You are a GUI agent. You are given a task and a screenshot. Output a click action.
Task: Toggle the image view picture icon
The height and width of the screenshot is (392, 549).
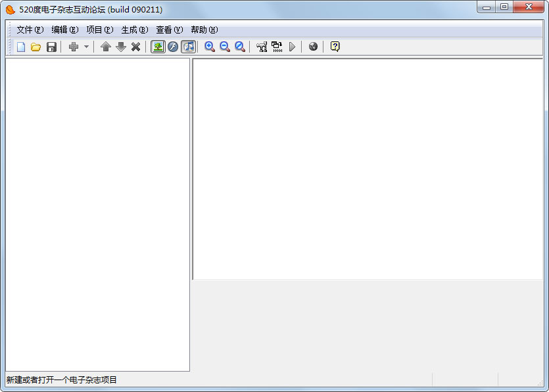pyautogui.click(x=158, y=47)
